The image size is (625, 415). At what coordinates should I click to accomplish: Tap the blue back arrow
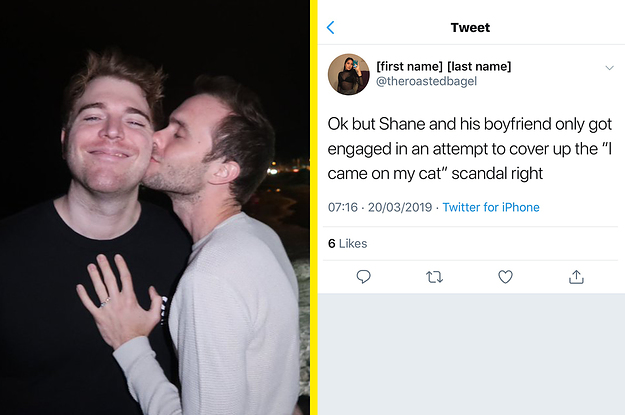tap(331, 27)
